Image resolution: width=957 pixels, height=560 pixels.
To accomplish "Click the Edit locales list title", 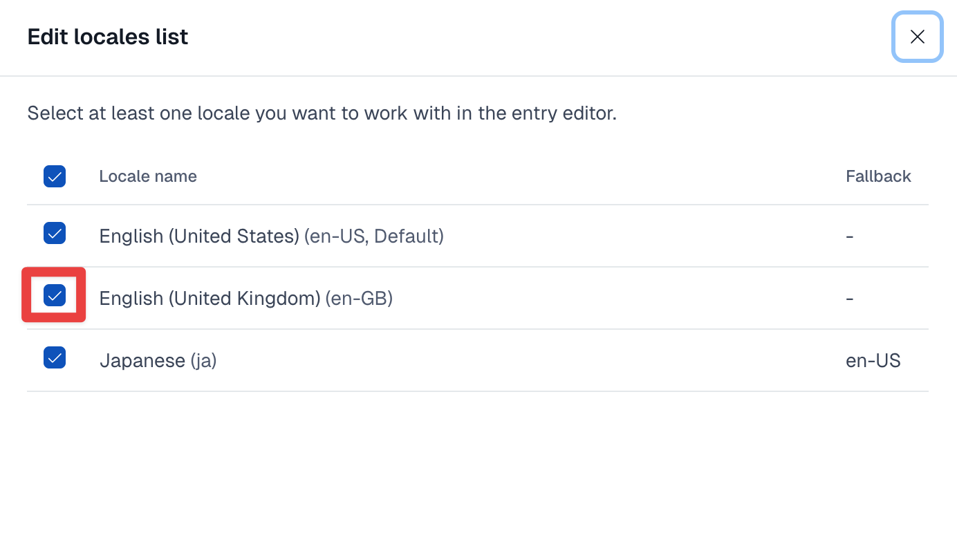I will tap(108, 37).
